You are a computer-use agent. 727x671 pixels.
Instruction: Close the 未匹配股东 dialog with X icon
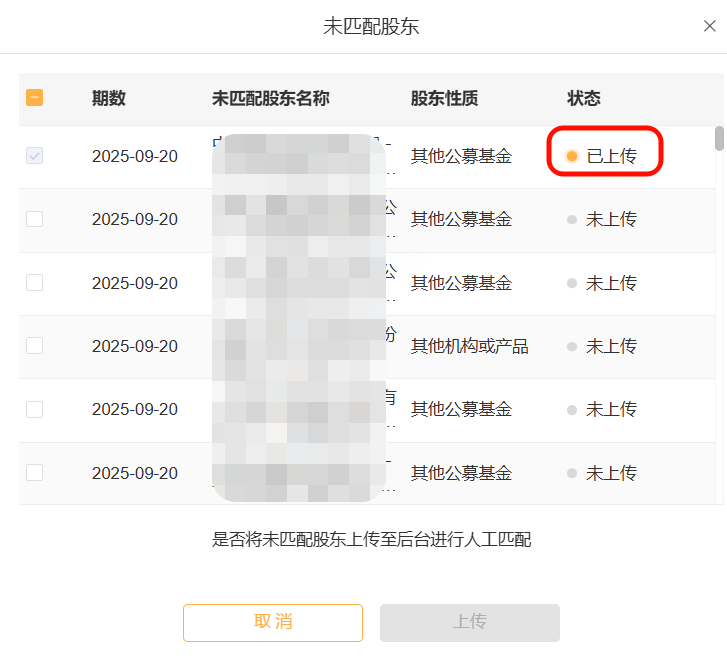tap(709, 26)
